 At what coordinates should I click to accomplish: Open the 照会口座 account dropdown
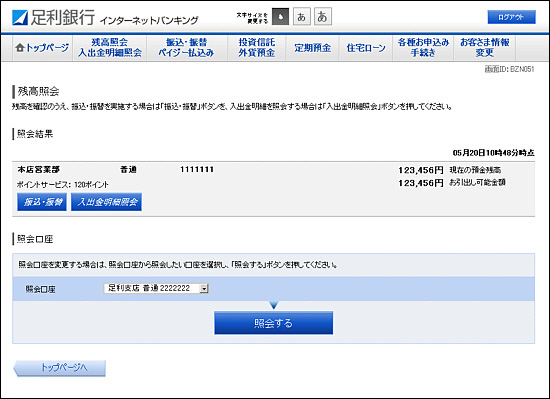tap(156, 288)
